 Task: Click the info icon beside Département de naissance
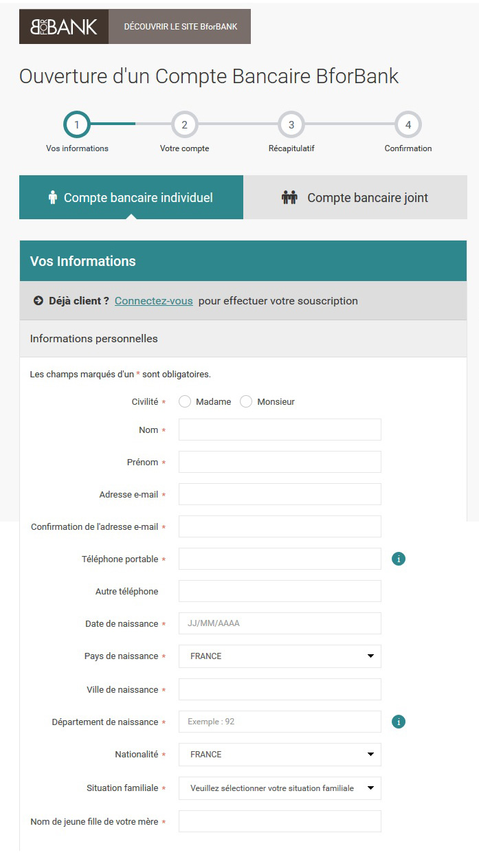pyautogui.click(x=399, y=722)
